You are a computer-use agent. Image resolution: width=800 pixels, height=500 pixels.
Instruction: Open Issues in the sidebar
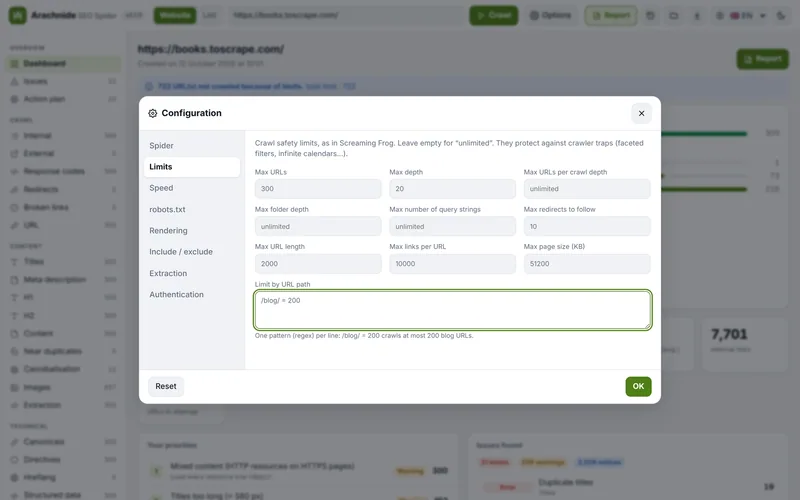click(64, 81)
